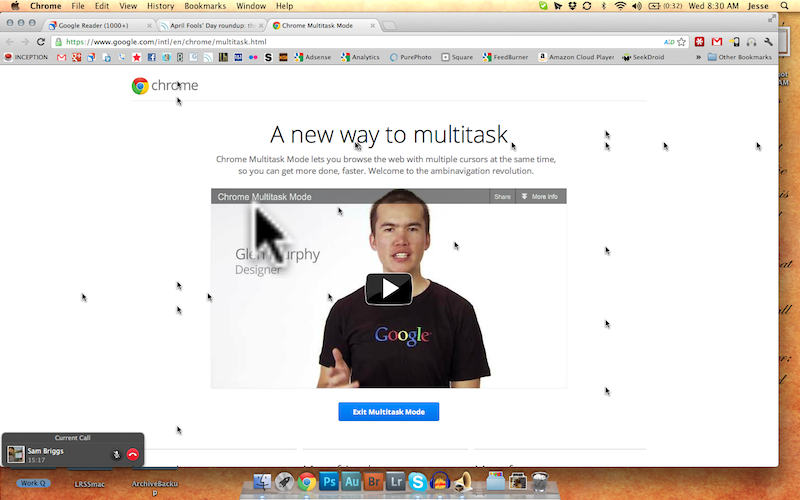Launch Photoshop from the dock

(x=329, y=482)
